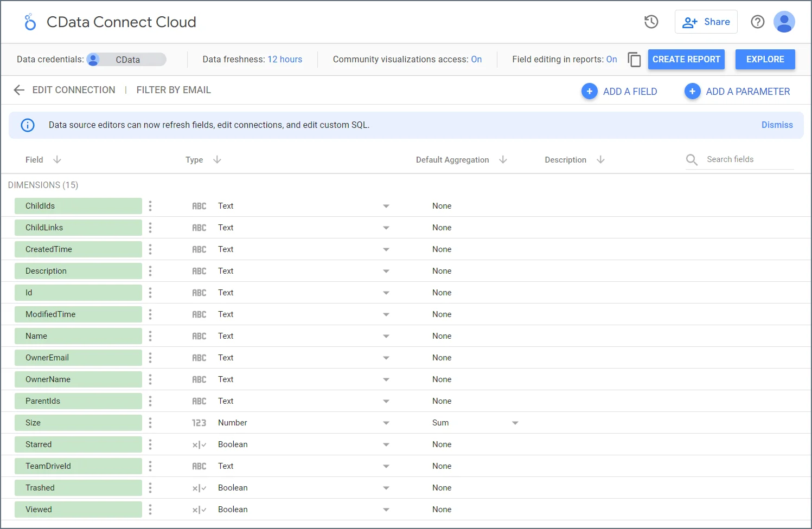
Task: Change data freshness from 12 hours
Action: [285, 60]
